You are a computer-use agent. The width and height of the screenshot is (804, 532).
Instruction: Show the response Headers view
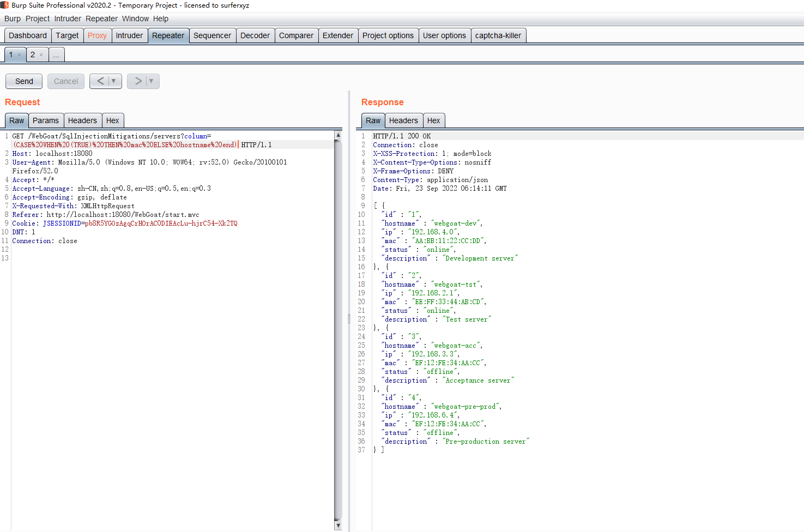pyautogui.click(x=403, y=120)
